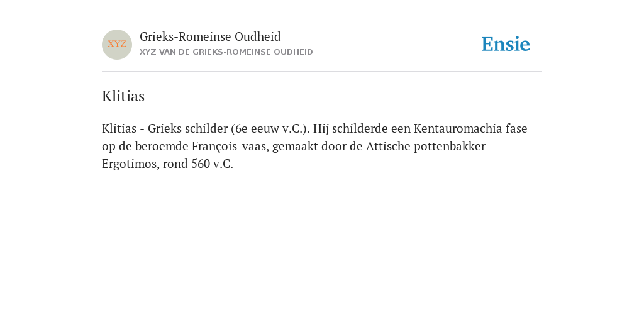Click the word fase ending the first line

point(517,128)
